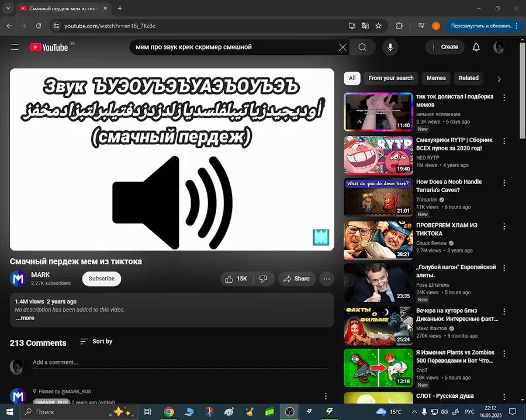Screen dimensions: 526x420
Task: Open options for Terraria's Caves video
Action: pos(504,183)
